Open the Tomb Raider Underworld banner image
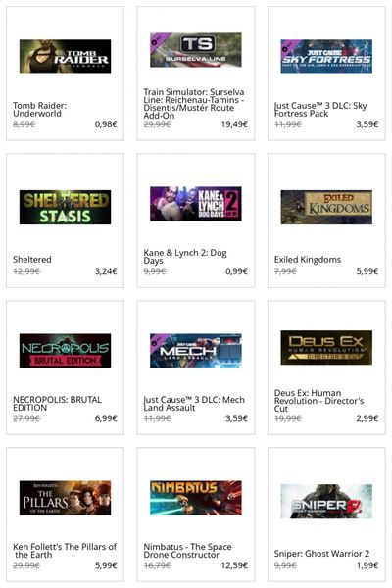The width and height of the screenshot is (392, 588). pos(65,57)
